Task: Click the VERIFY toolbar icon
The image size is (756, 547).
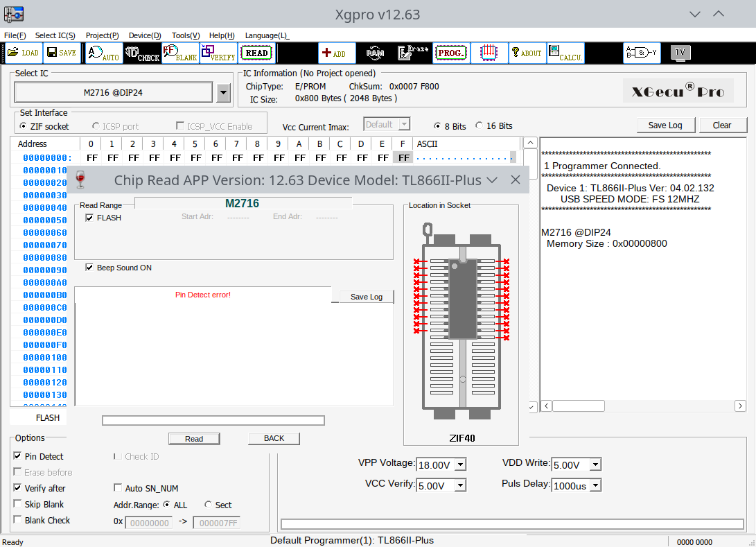Action: tap(218, 53)
